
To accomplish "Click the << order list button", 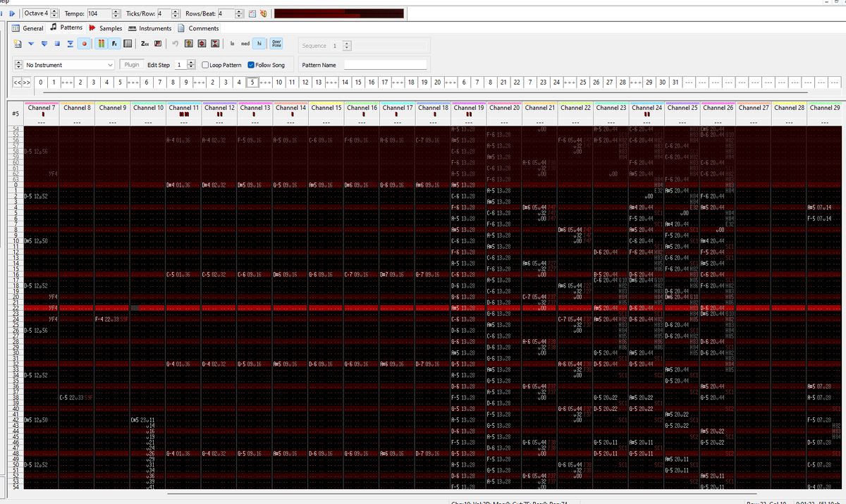I will coord(17,82).
